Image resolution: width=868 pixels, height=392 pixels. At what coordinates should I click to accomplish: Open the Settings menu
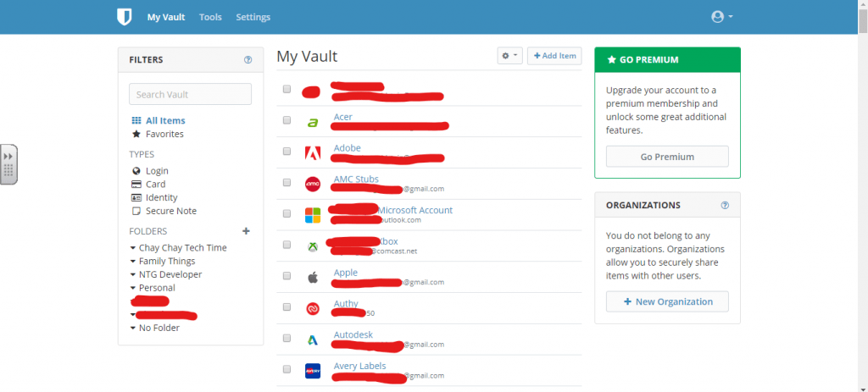[253, 17]
